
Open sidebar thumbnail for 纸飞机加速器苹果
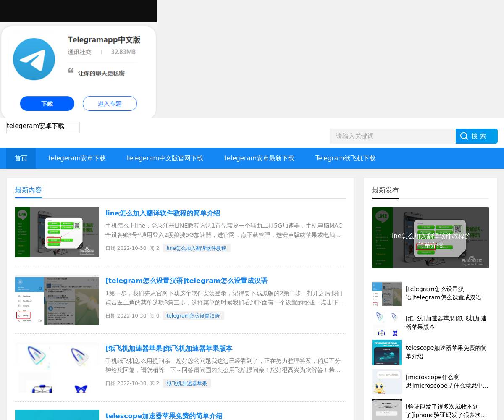click(387, 323)
